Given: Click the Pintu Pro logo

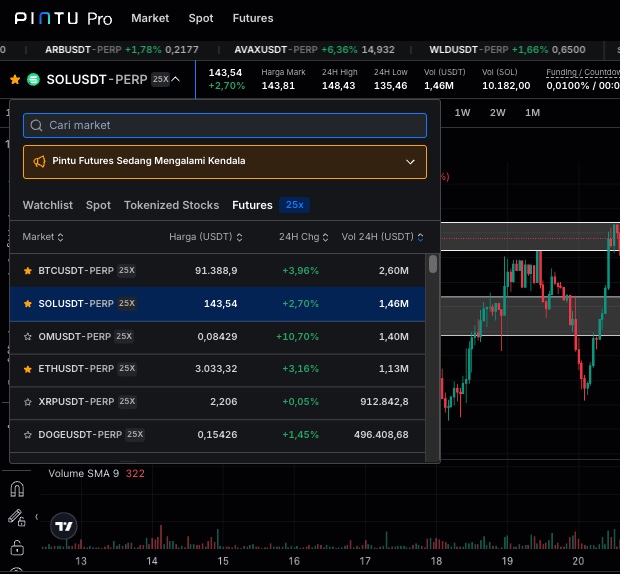Looking at the screenshot, I should 63,18.
